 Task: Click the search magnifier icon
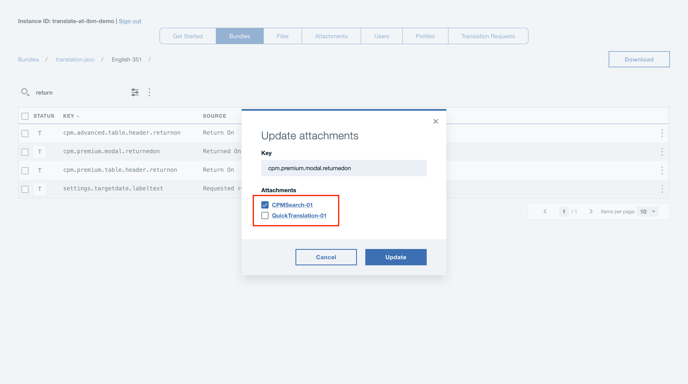(x=25, y=92)
